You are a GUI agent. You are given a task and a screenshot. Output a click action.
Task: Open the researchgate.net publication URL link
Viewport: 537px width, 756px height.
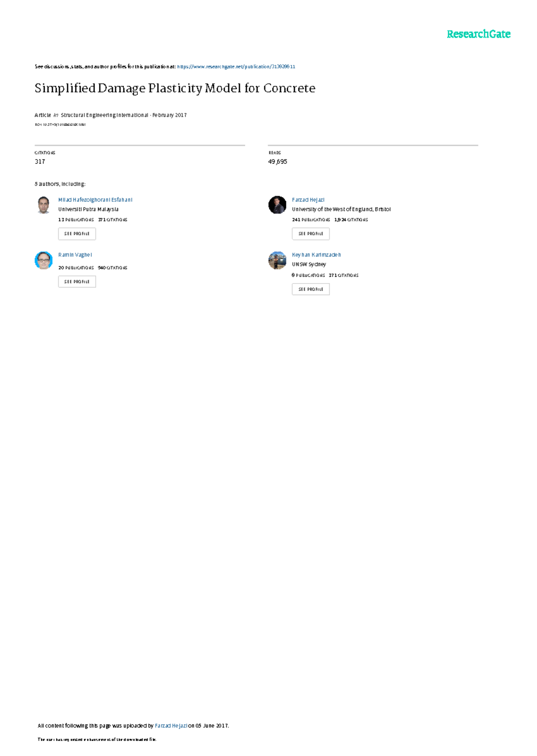tap(236, 67)
